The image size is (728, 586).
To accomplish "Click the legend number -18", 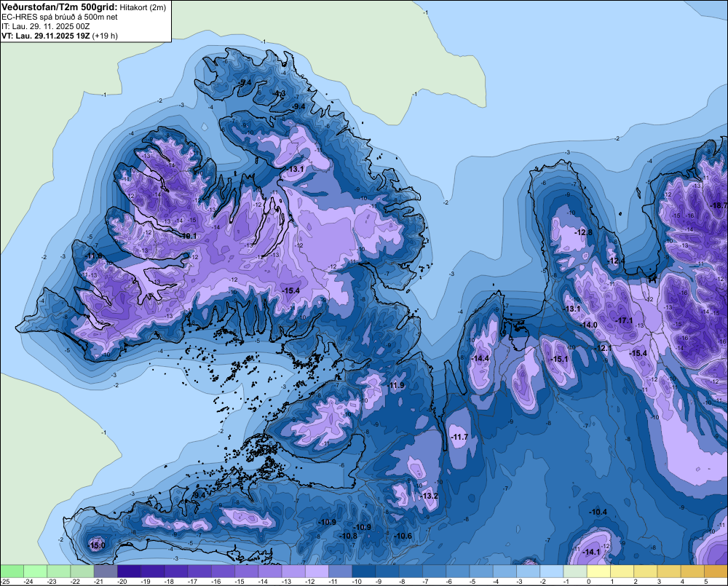I will pos(170,582).
